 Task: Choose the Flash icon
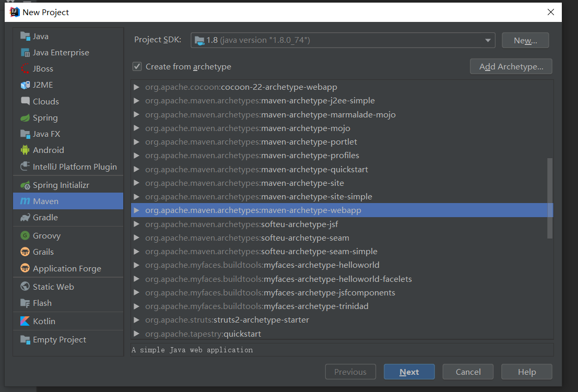25,303
